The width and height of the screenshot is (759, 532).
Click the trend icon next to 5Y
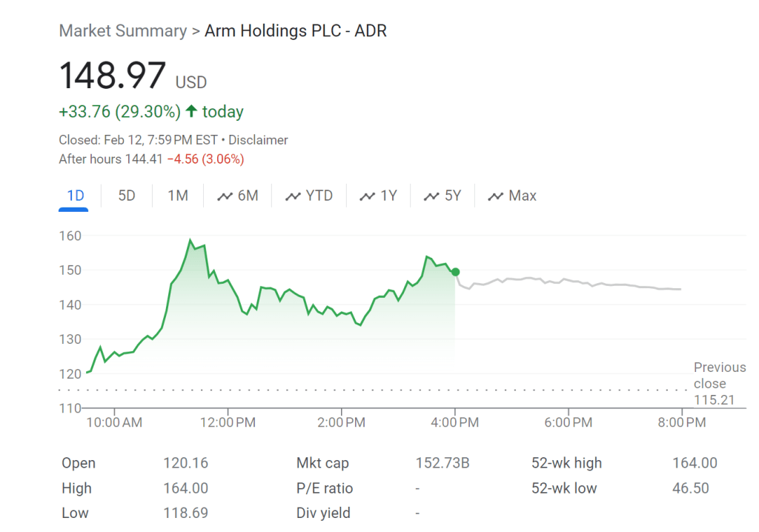[x=431, y=196]
